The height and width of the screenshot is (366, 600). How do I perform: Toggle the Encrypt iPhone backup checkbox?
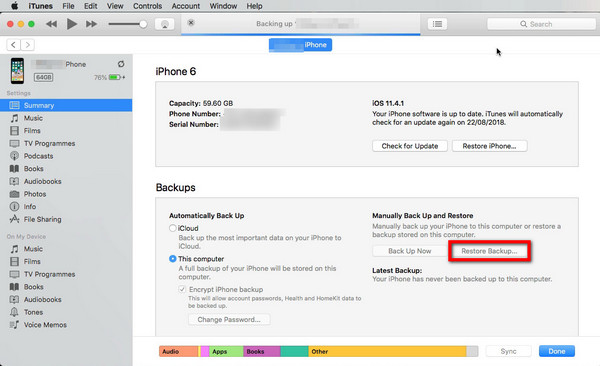point(182,289)
